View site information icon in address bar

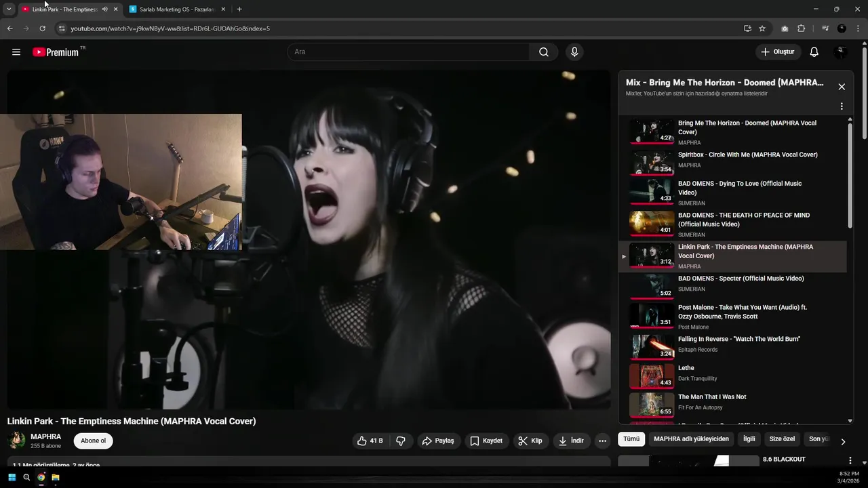[x=61, y=28]
